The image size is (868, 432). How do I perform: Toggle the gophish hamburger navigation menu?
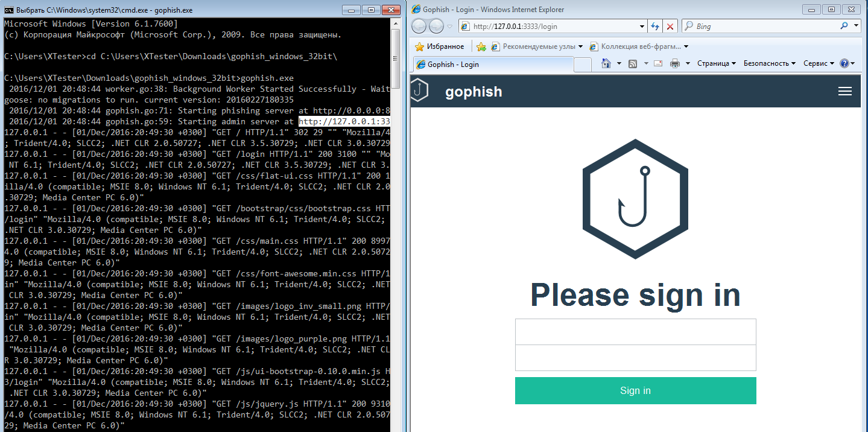click(x=844, y=91)
